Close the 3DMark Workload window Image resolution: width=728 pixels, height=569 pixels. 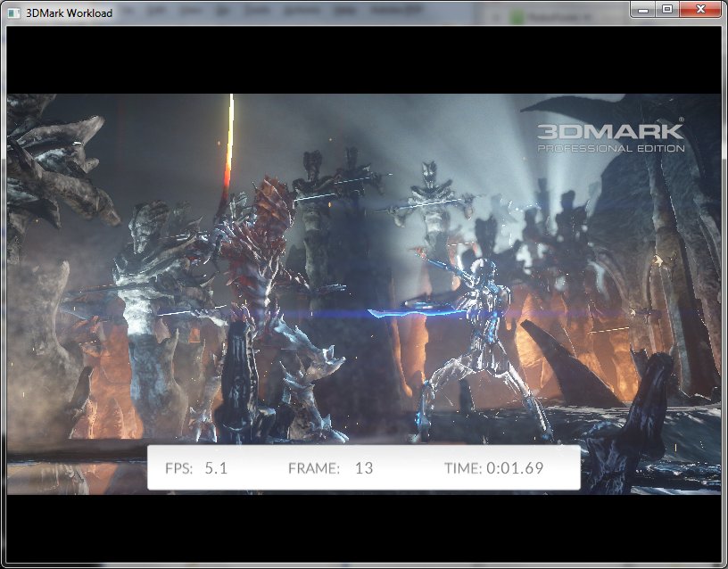(x=699, y=9)
